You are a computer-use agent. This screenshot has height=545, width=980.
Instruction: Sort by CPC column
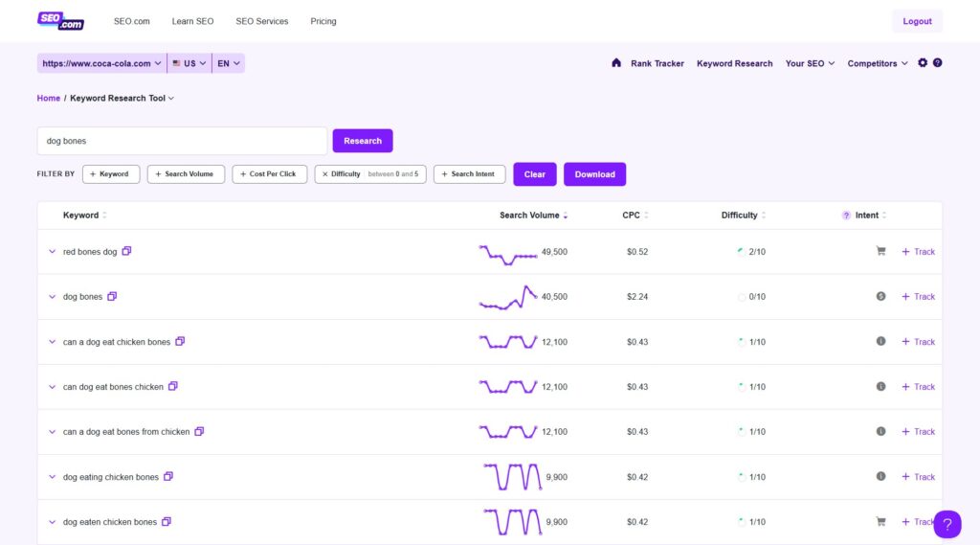(x=646, y=216)
